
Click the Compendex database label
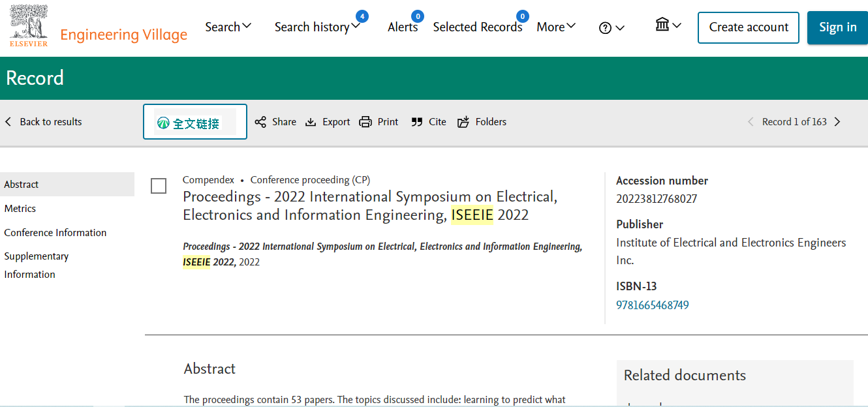tap(208, 180)
